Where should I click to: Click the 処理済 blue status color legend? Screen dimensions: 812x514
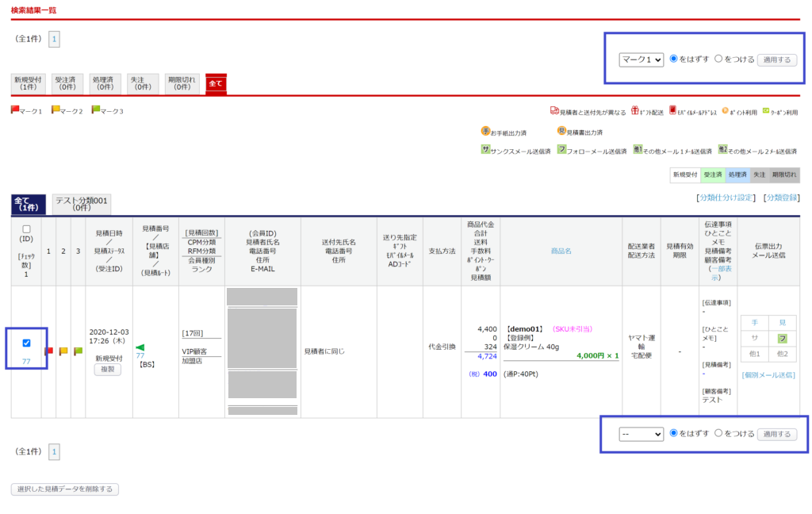click(737, 175)
